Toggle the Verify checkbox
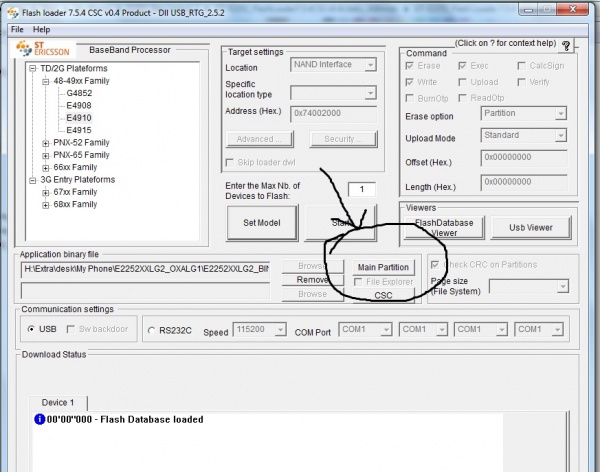 (x=521, y=82)
